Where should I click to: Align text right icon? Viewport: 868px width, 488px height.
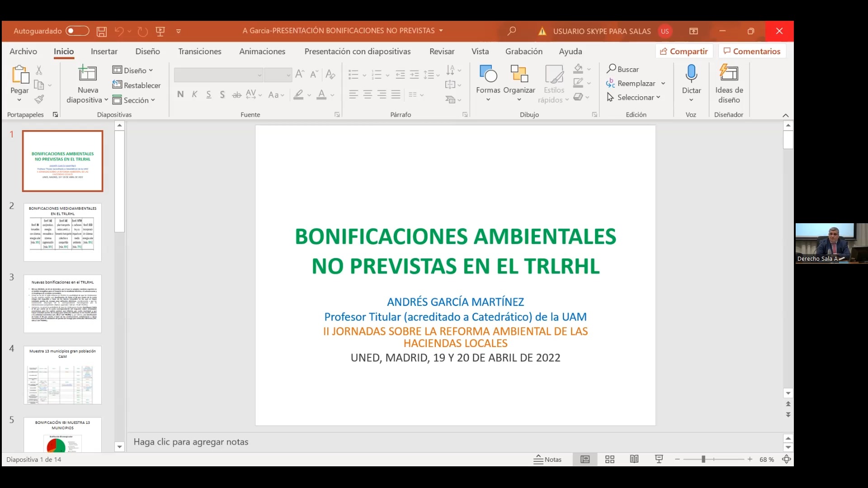(x=382, y=94)
